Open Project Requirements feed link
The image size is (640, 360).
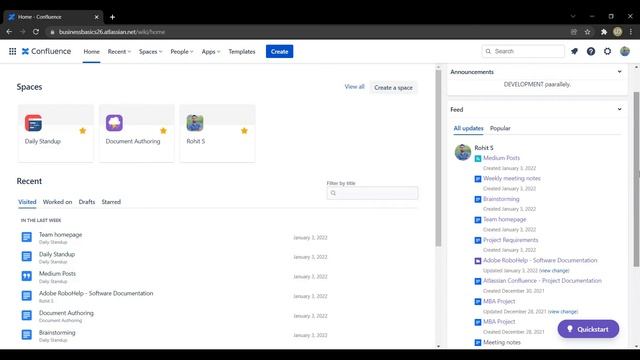click(x=510, y=240)
